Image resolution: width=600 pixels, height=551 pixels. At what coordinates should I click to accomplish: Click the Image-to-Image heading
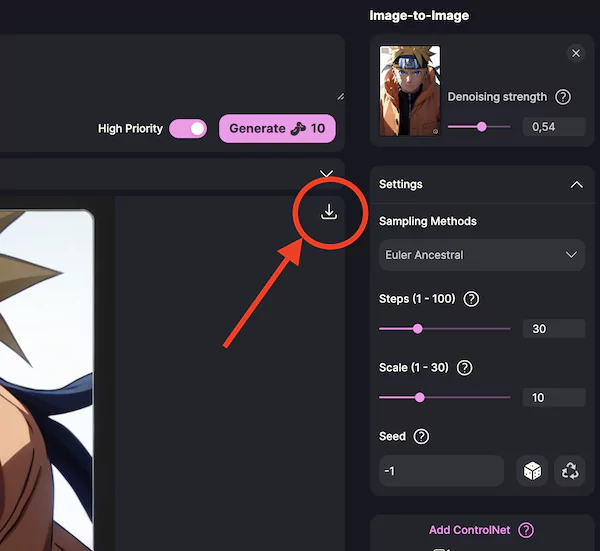coord(419,16)
